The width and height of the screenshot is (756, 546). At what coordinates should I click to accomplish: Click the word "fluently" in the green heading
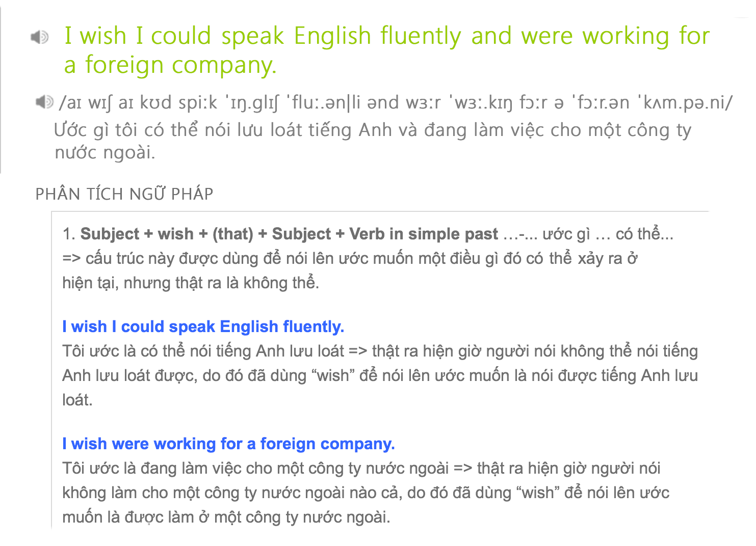tap(421, 37)
